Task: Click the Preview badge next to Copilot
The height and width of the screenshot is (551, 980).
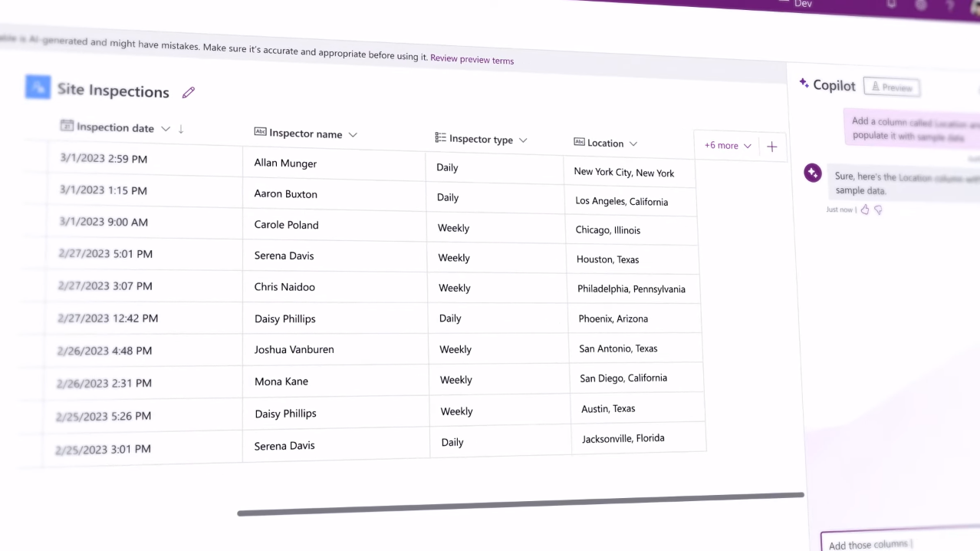Action: pyautogui.click(x=891, y=87)
